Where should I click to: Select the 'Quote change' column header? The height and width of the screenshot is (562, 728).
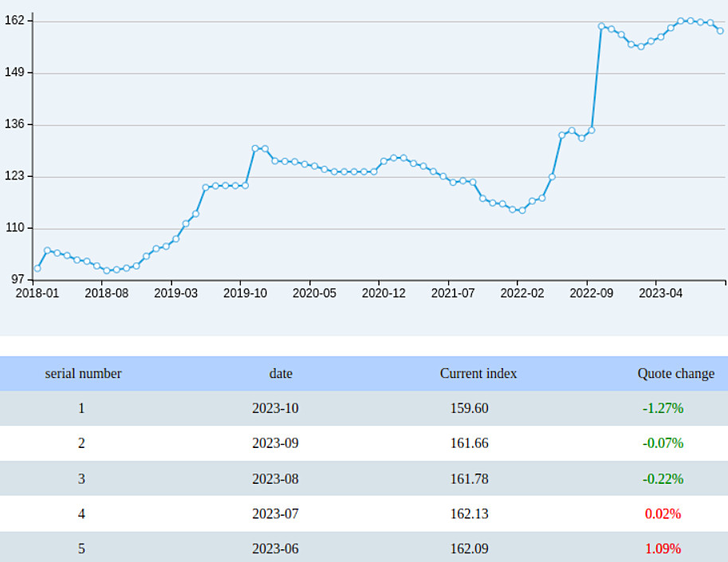point(675,373)
